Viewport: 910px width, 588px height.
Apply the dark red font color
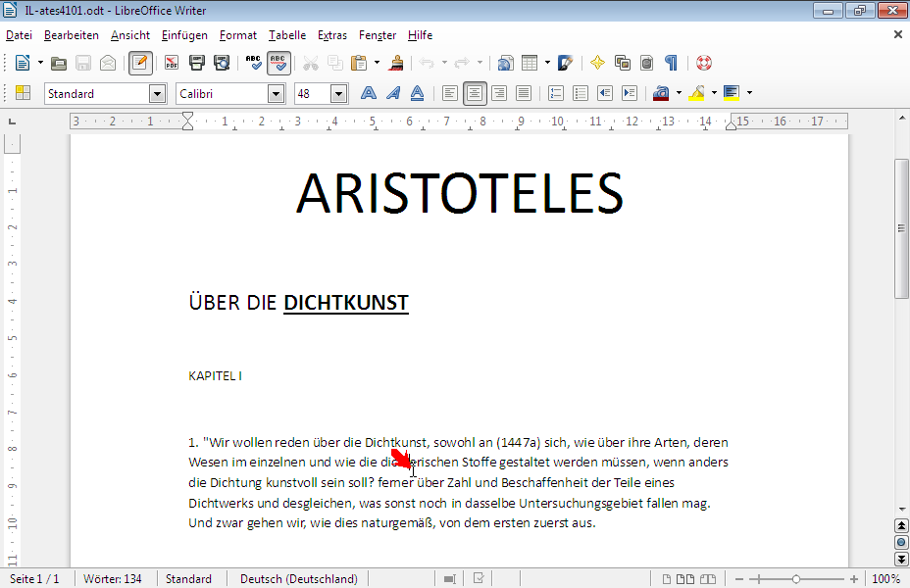(x=661, y=93)
